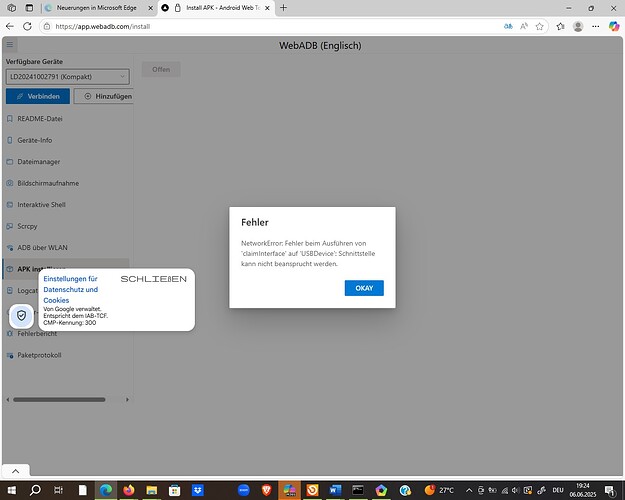Open the volume control in tray
The height and width of the screenshot is (500, 625).
tap(516, 490)
